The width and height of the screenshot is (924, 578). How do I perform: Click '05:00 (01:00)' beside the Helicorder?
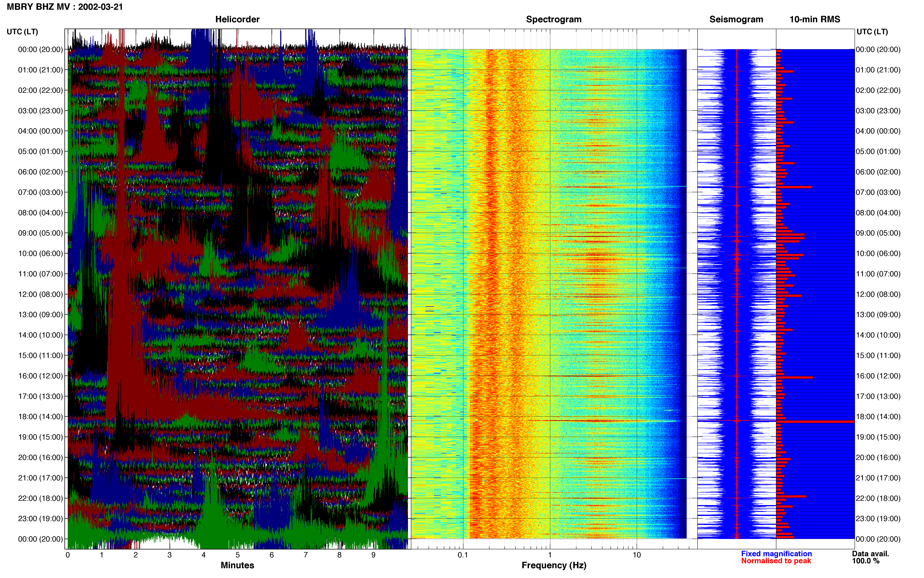41,151
